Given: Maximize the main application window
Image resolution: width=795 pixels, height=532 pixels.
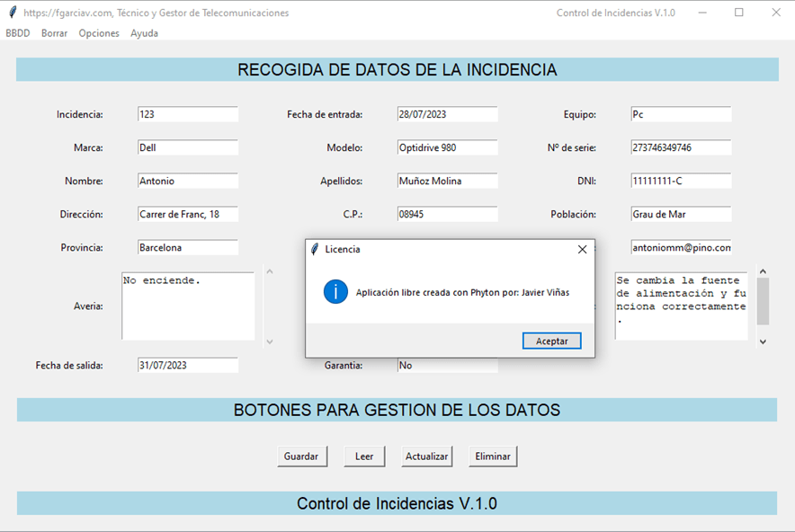Looking at the screenshot, I should (x=739, y=13).
